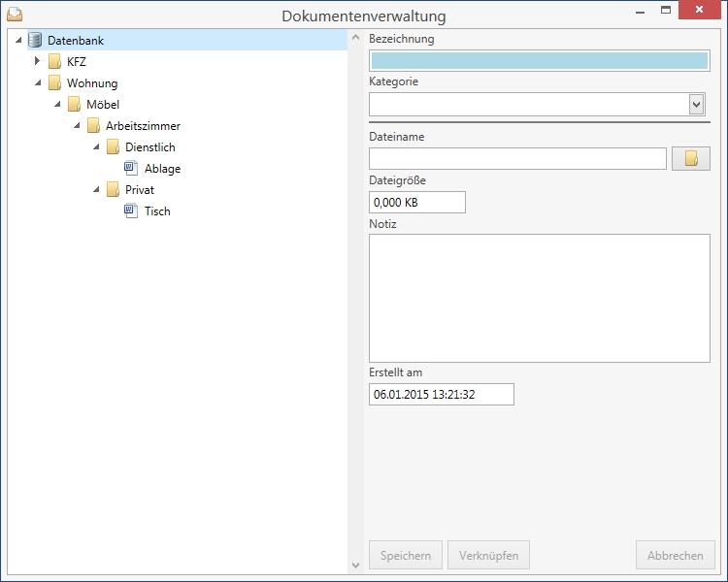The width and height of the screenshot is (728, 582).
Task: Click the Arbeitszimmer folder icon
Action: [x=94, y=125]
